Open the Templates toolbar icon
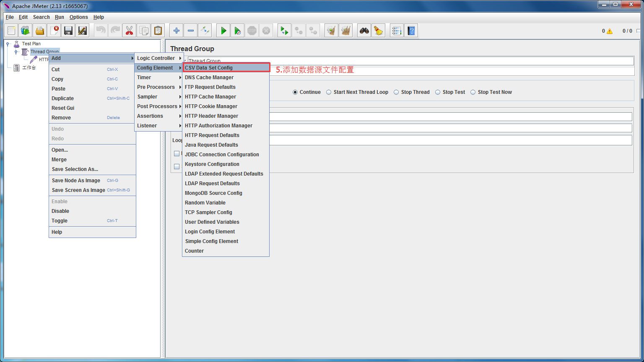Screen dimensions: 644x362 pos(26,31)
